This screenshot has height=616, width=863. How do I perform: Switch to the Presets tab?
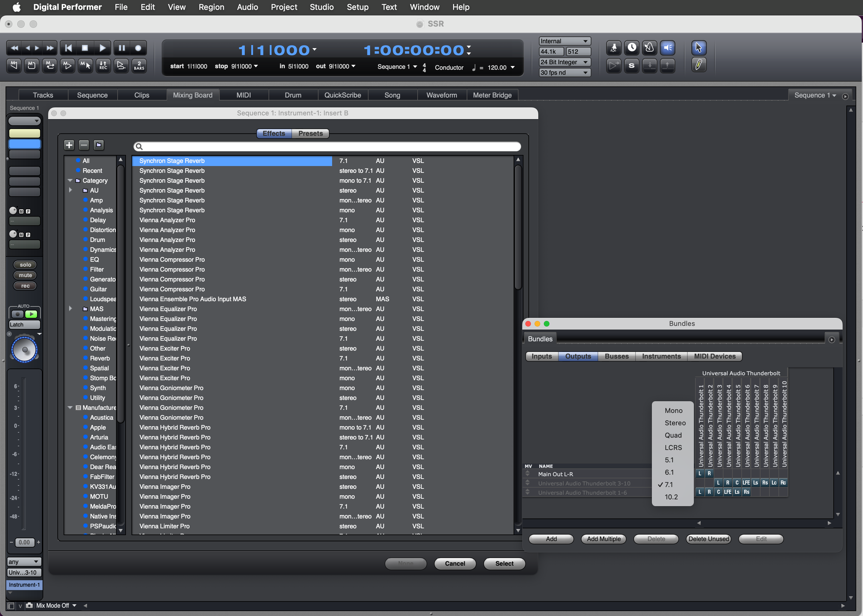(310, 134)
